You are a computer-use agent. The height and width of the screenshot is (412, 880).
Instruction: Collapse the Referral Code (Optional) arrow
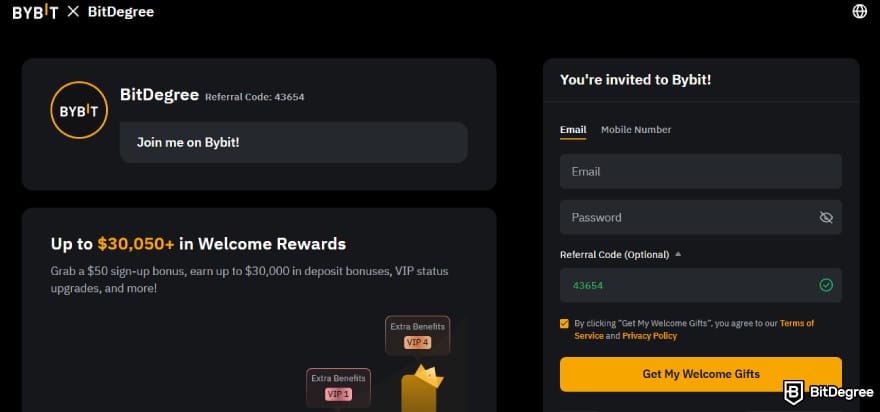pos(677,254)
